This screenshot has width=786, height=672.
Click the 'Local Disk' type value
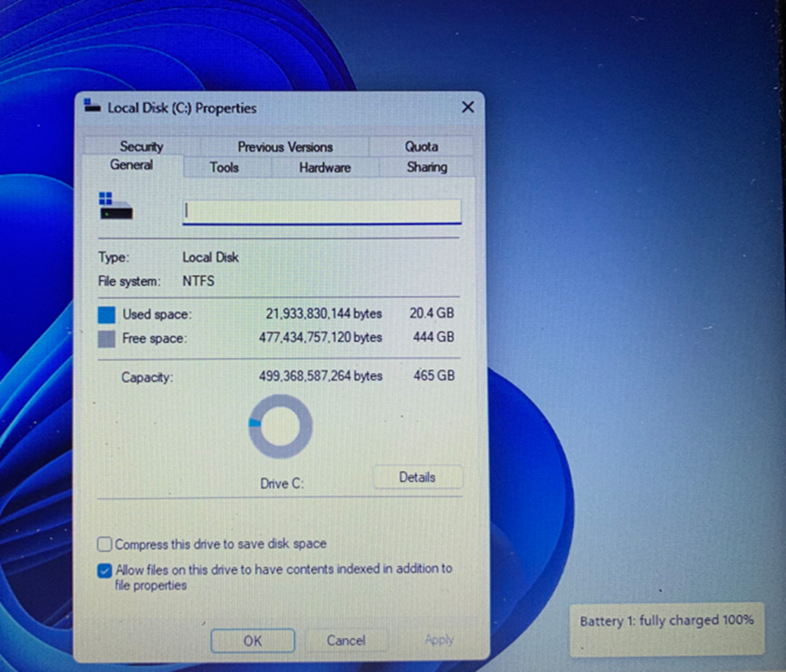[210, 257]
